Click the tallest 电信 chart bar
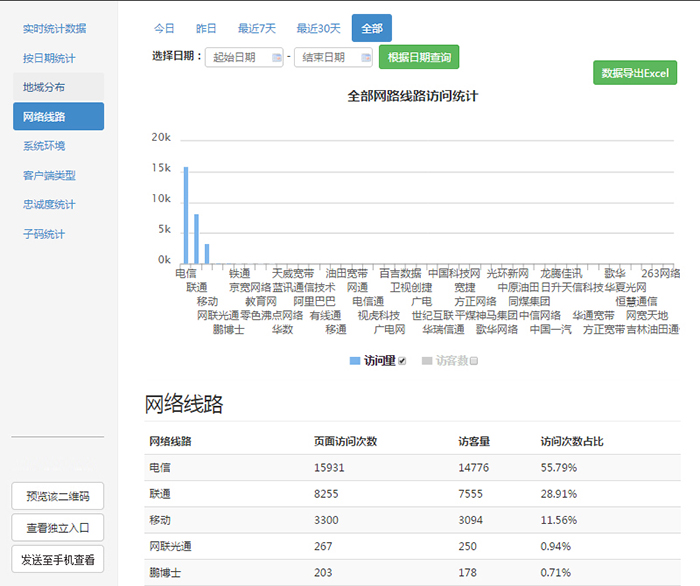 pyautogui.click(x=186, y=214)
